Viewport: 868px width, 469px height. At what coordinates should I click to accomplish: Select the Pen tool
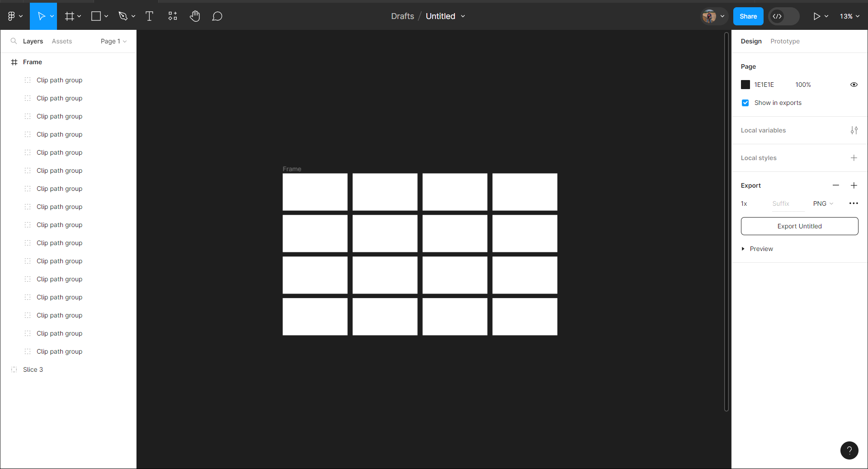(123, 16)
